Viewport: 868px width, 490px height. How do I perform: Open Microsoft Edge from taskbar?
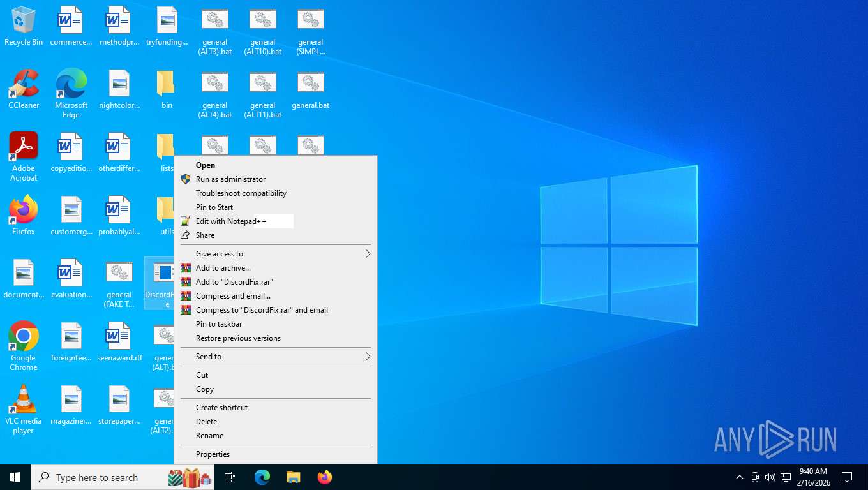click(262, 477)
